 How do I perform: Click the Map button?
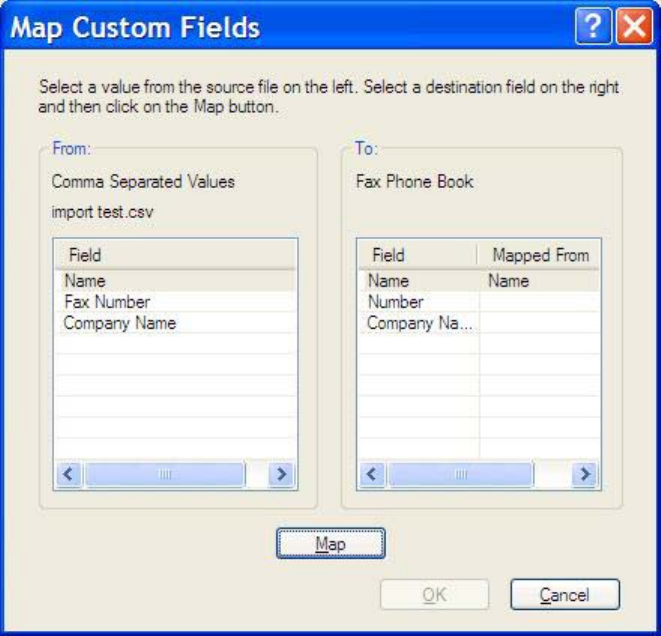pos(330,543)
